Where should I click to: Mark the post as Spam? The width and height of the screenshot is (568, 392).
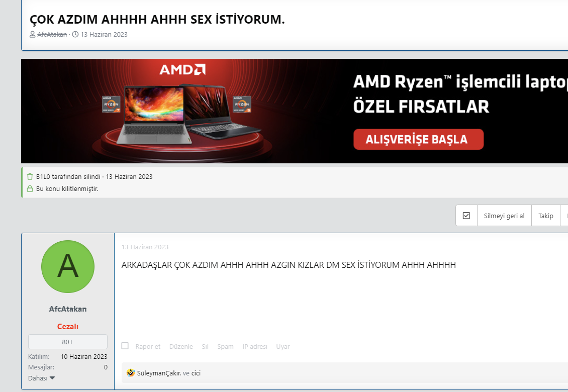tap(225, 346)
